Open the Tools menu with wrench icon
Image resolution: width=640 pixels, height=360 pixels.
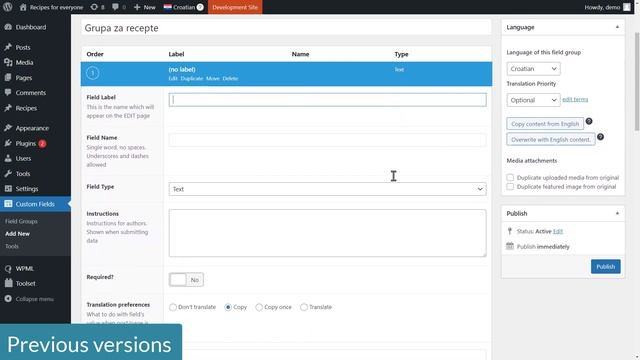[x=23, y=173]
